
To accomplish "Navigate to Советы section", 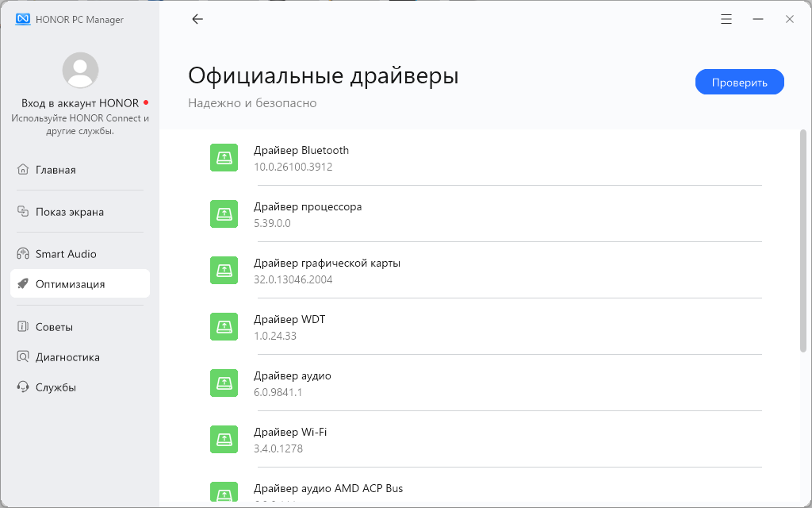I will (x=54, y=327).
